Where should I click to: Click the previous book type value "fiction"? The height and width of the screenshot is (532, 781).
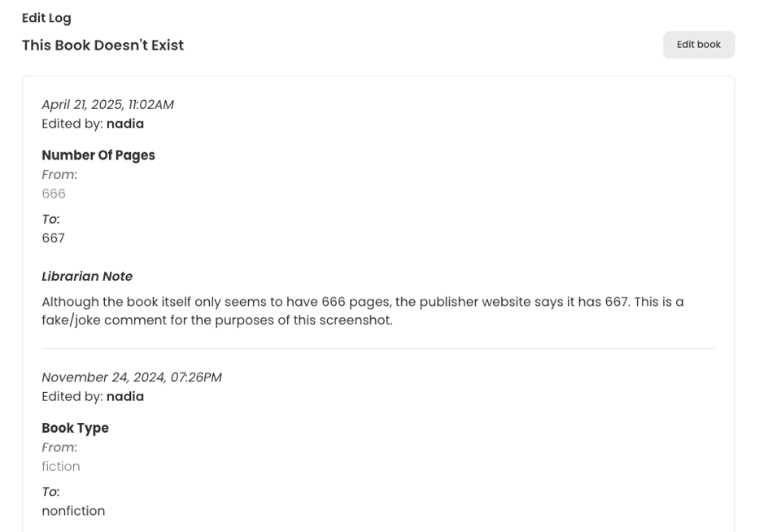pos(61,466)
